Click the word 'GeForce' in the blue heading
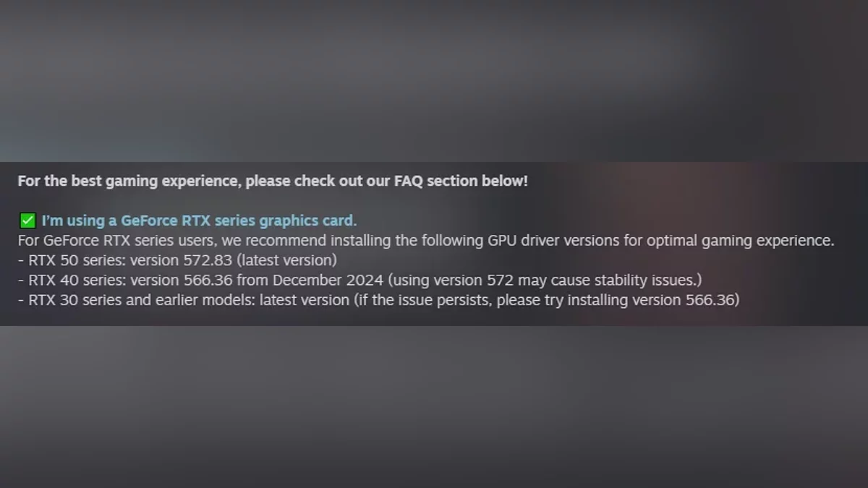Screen dimensions: 868x488 click(149, 221)
